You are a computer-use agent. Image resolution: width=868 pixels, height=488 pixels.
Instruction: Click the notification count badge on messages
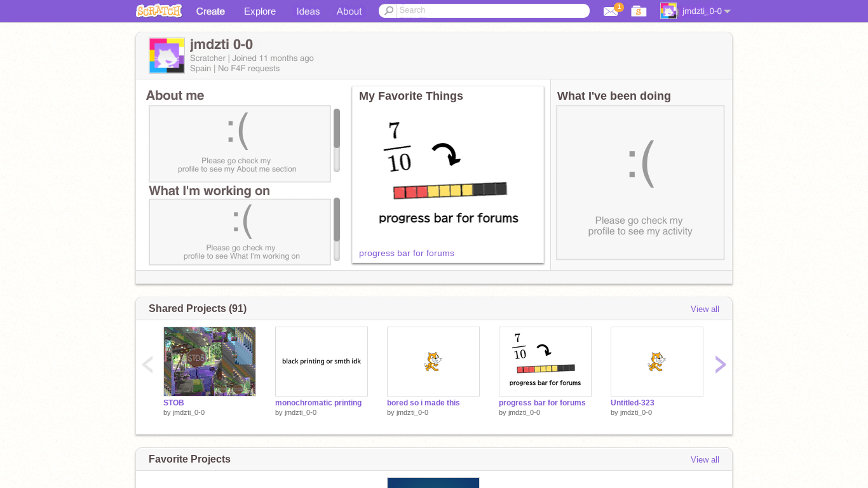click(619, 7)
